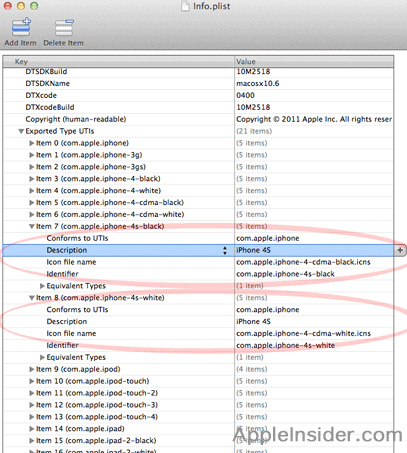Click com.apple.iphone value under Item 7
Viewport: 407px width, 453px height.
[268, 238]
